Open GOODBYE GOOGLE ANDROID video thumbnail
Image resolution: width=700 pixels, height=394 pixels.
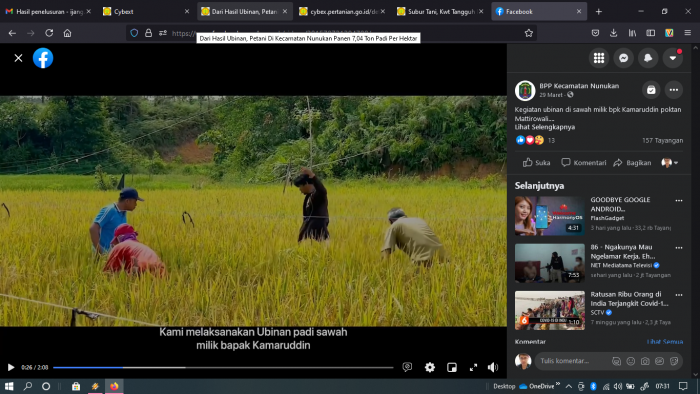[550, 216]
